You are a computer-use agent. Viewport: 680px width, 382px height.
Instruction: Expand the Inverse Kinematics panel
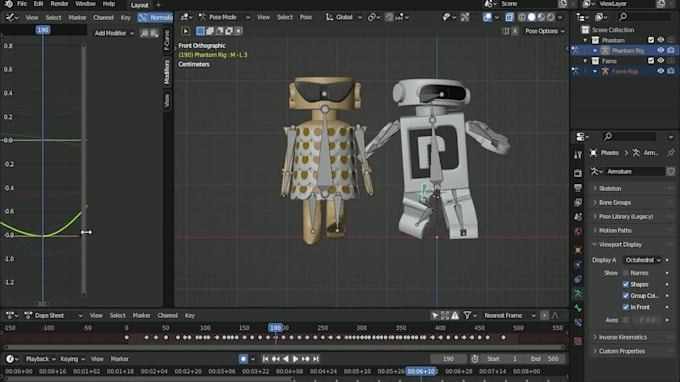pyautogui.click(x=633, y=337)
